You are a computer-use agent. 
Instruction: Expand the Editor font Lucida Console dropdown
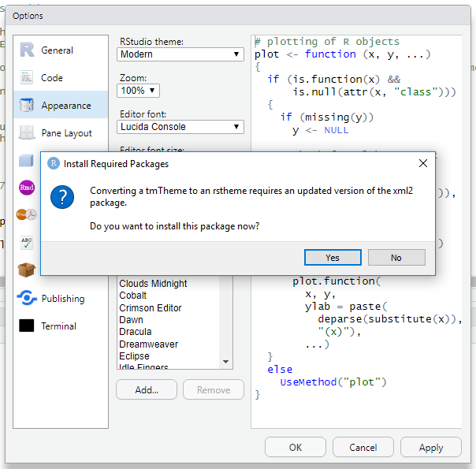coord(180,127)
